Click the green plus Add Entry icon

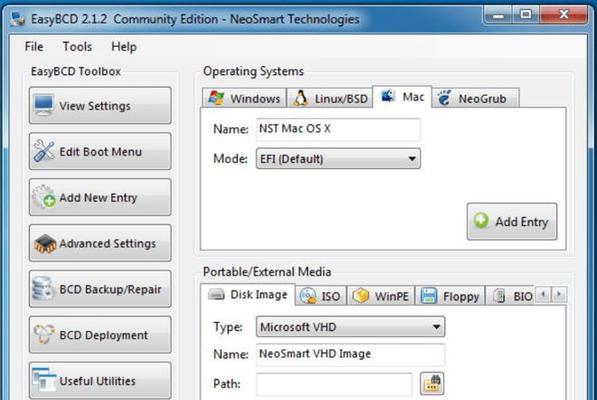click(x=481, y=220)
